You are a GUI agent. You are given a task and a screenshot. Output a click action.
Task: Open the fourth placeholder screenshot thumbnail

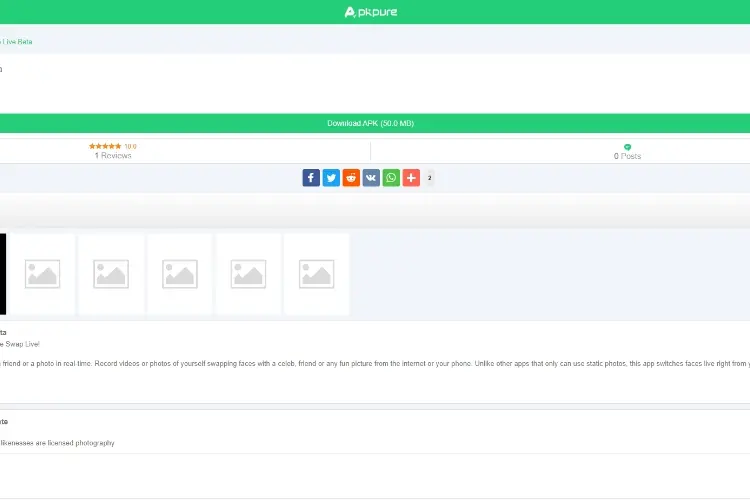click(248, 274)
